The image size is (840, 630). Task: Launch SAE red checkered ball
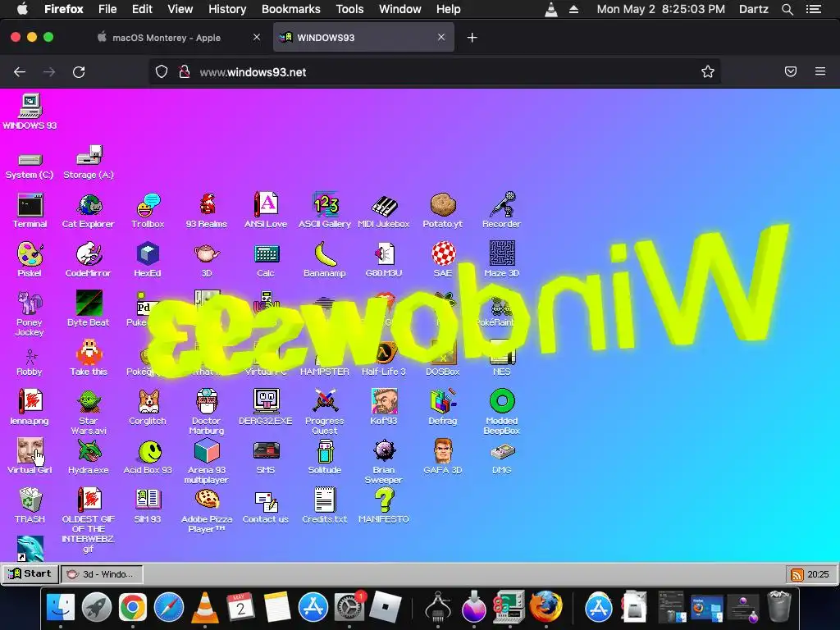click(x=442, y=254)
